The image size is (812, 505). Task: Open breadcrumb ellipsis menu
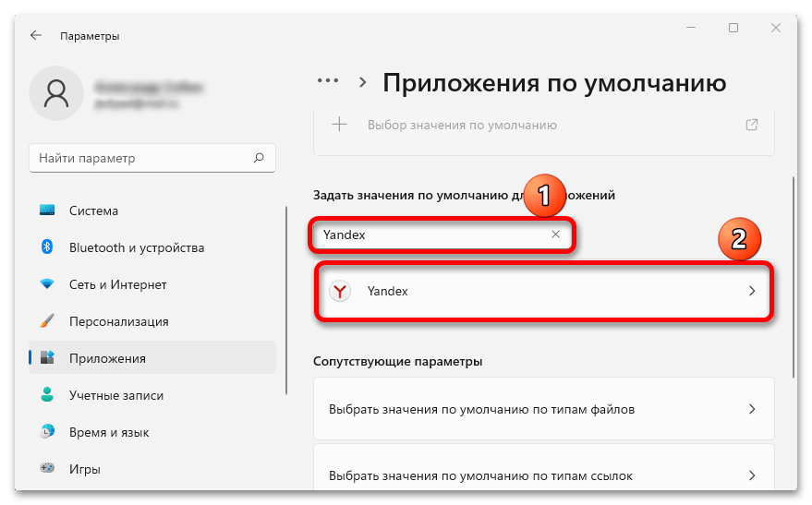328,80
